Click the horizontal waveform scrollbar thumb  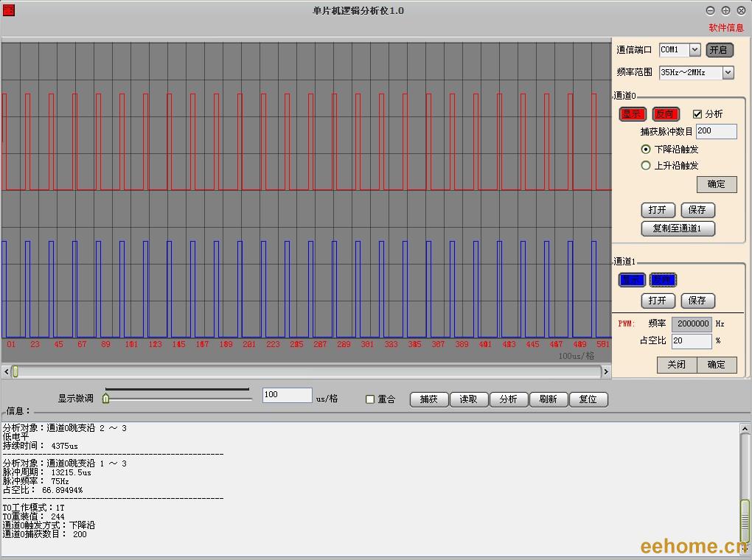click(x=15, y=371)
